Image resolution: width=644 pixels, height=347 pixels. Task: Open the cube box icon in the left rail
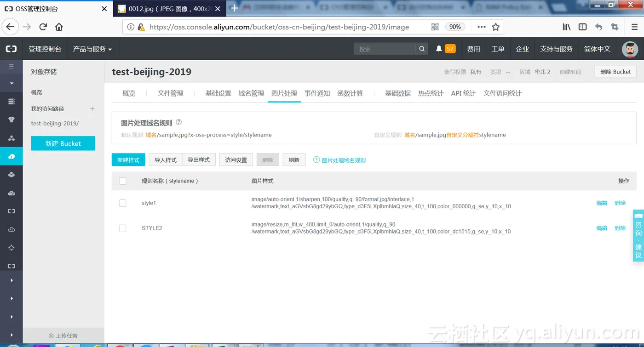(11, 175)
